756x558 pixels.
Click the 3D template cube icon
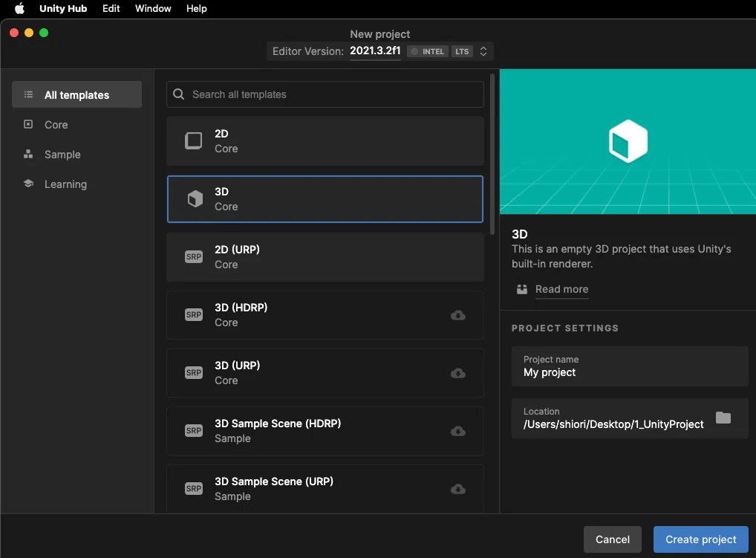195,198
